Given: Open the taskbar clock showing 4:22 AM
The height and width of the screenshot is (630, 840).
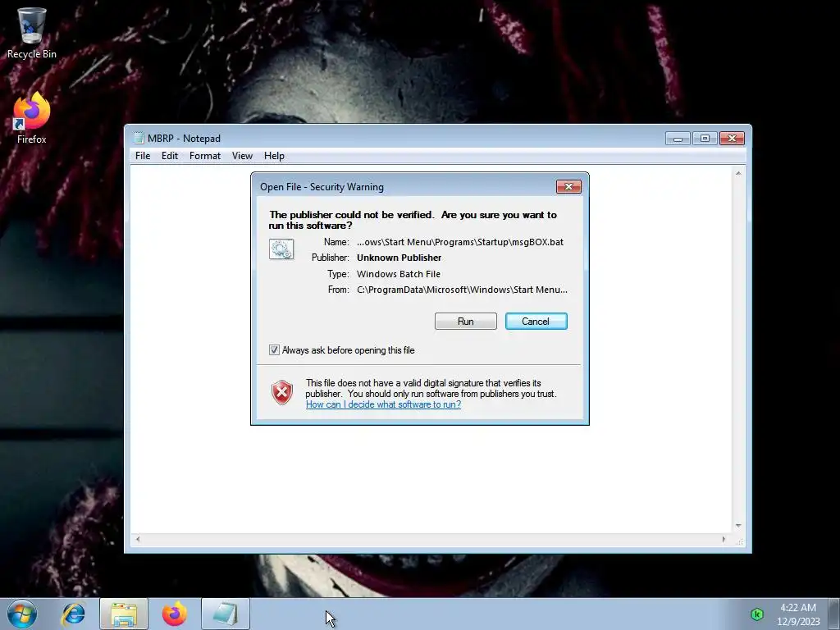Looking at the screenshot, I should [x=798, y=614].
